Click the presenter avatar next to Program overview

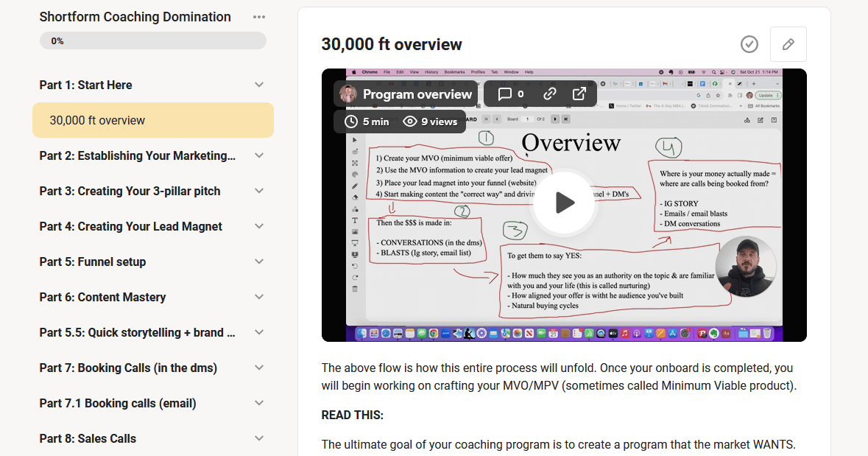coord(348,94)
